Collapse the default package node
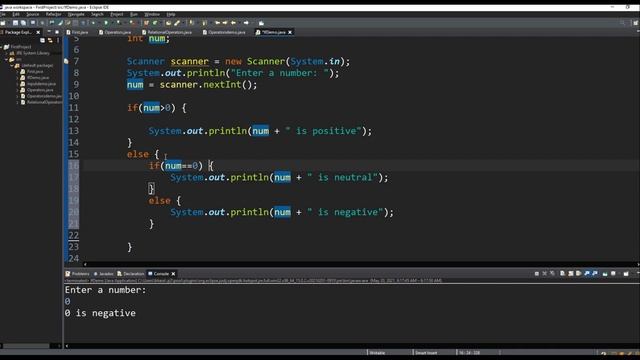 click(11, 65)
